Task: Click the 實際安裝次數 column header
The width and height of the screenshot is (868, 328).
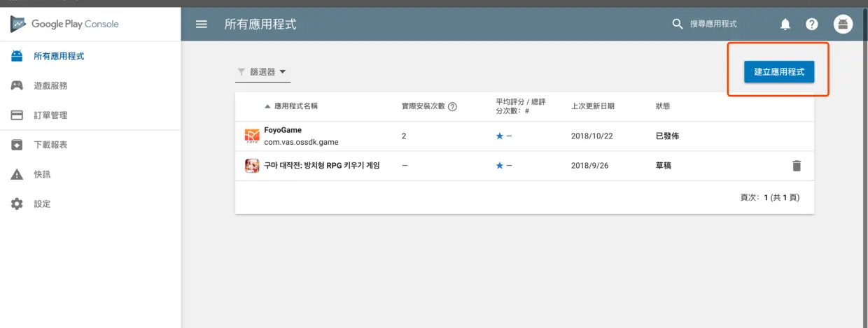Action: [423, 106]
